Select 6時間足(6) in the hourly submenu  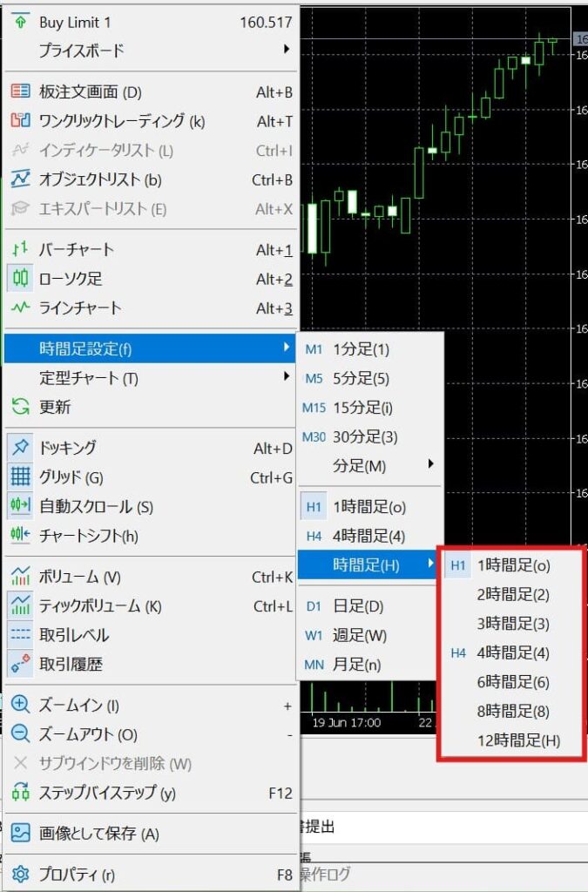point(513,682)
